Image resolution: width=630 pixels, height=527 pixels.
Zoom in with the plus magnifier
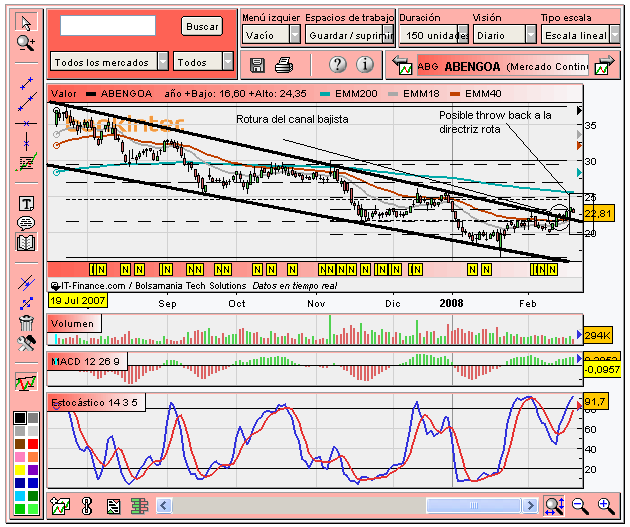(x=606, y=506)
